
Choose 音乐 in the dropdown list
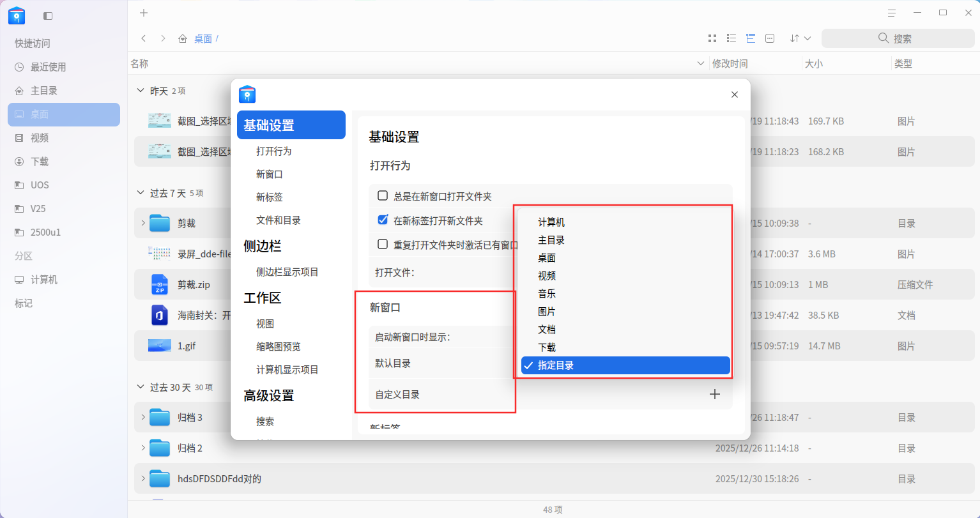[x=625, y=294]
